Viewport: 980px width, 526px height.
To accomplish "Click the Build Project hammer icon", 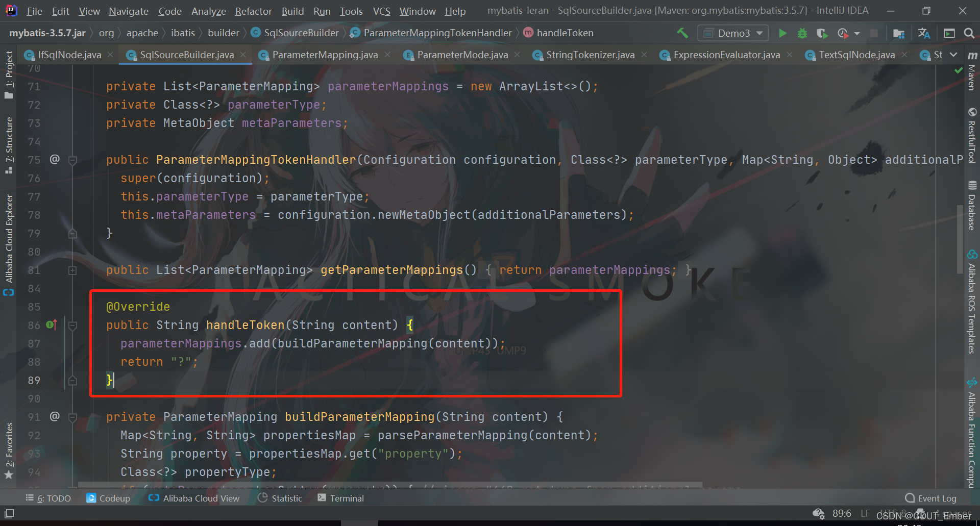I will click(x=682, y=33).
